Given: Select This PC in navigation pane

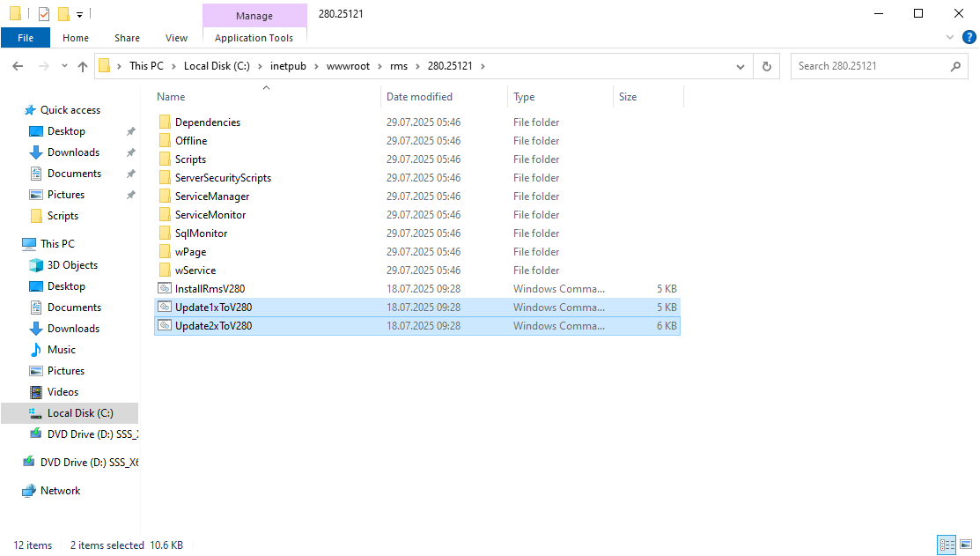Looking at the screenshot, I should click(57, 244).
